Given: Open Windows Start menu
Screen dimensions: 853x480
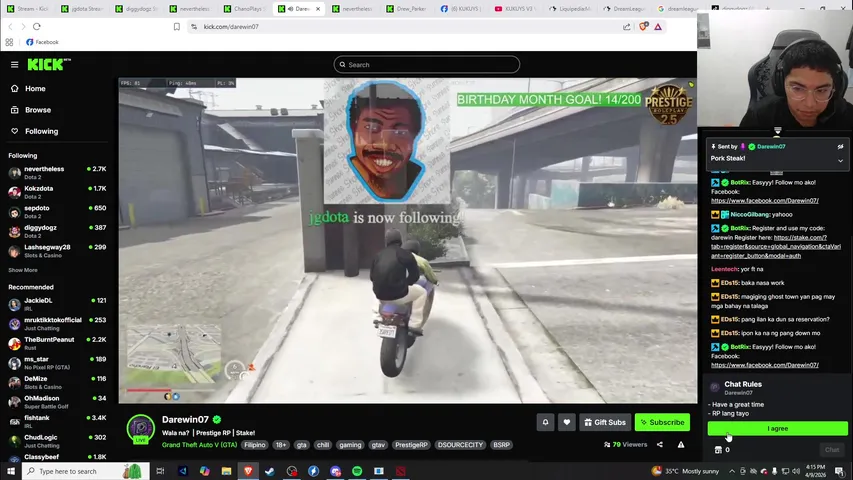Looking at the screenshot, I should pos(11,471).
